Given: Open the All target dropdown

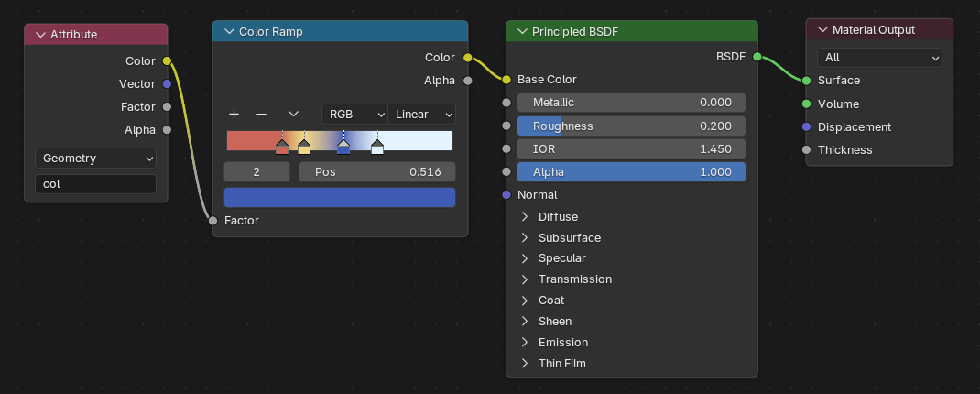Looking at the screenshot, I should pyautogui.click(x=879, y=58).
